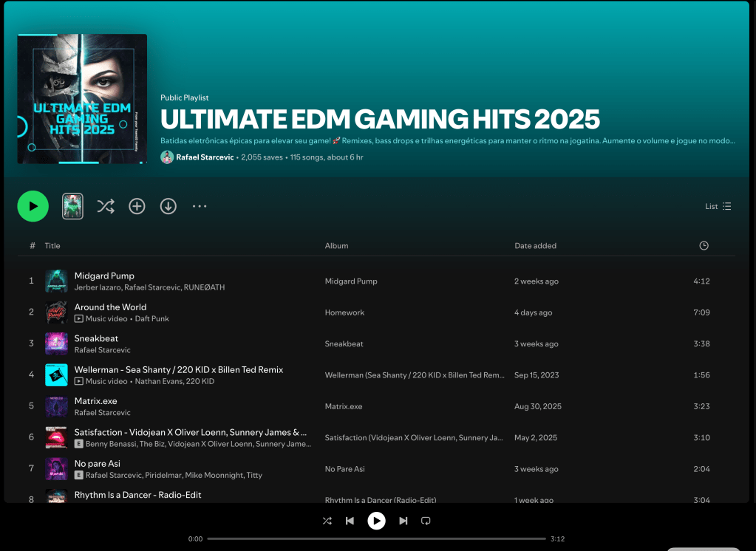Viewport: 756px width, 551px height.
Task: Open the Jerber lazaro artist link
Action: [x=98, y=287]
